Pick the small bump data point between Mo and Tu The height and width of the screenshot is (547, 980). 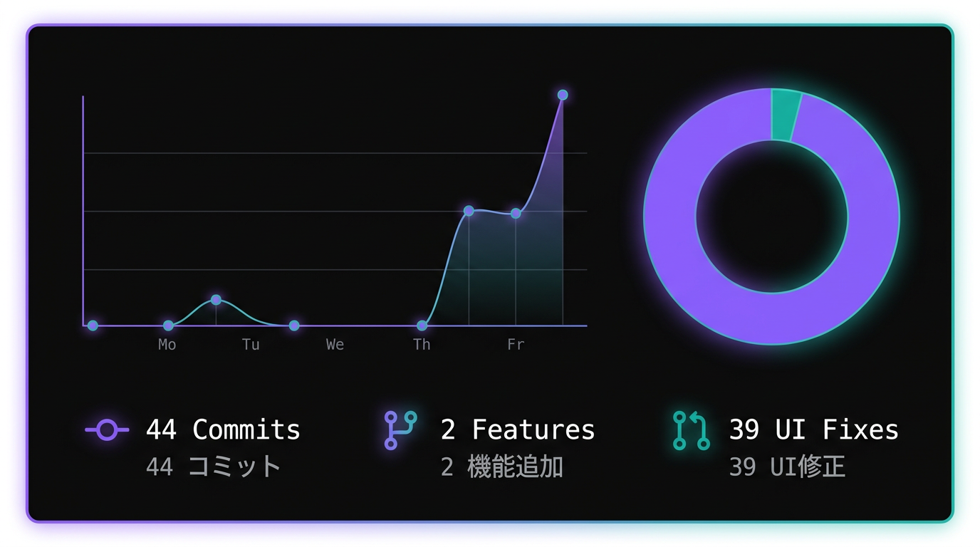(x=217, y=300)
